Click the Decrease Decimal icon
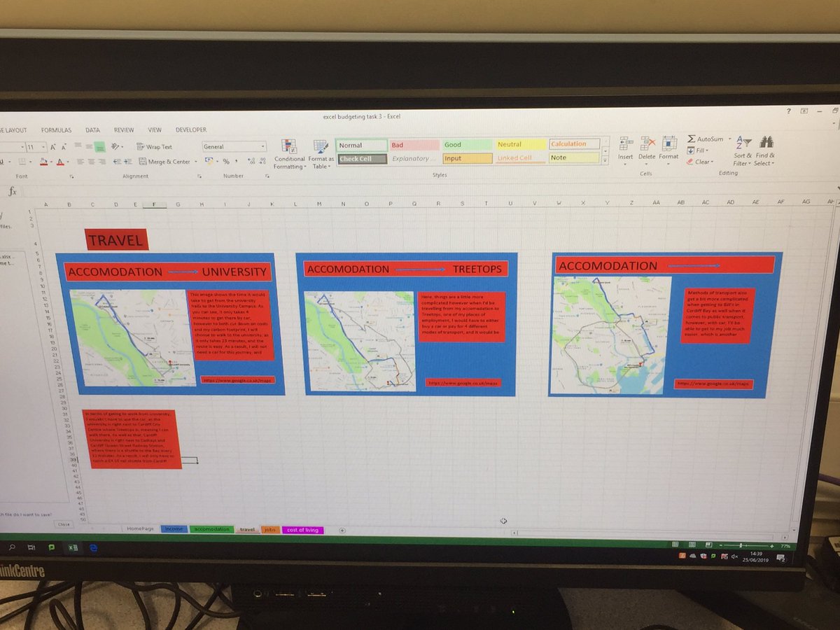840x630 pixels. click(x=262, y=162)
